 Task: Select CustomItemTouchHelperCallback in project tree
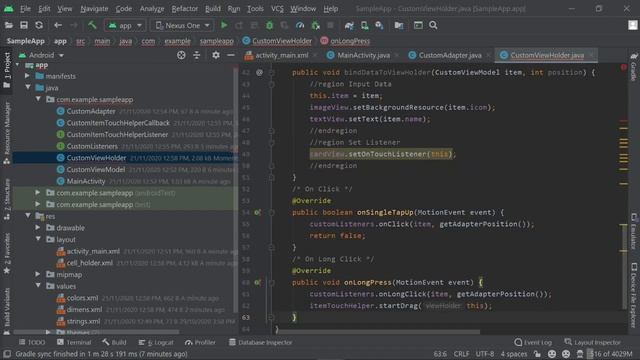[x=118, y=122]
